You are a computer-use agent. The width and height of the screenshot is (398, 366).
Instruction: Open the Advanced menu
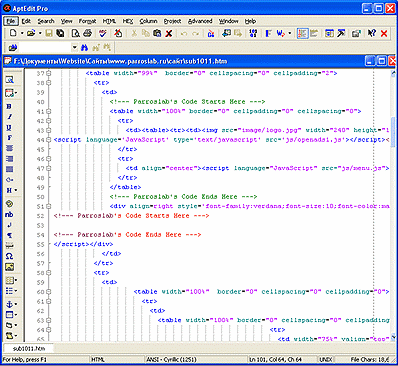pos(200,21)
